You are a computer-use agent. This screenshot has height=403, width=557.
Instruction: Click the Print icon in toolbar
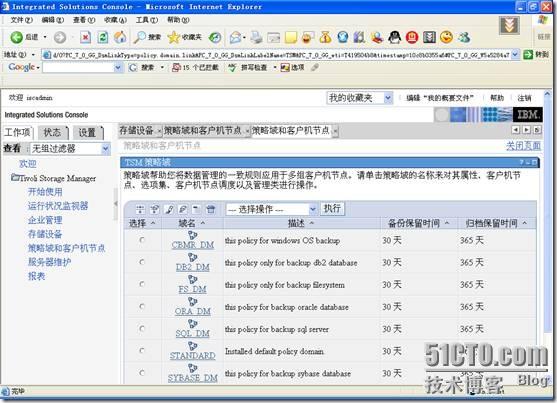click(256, 37)
